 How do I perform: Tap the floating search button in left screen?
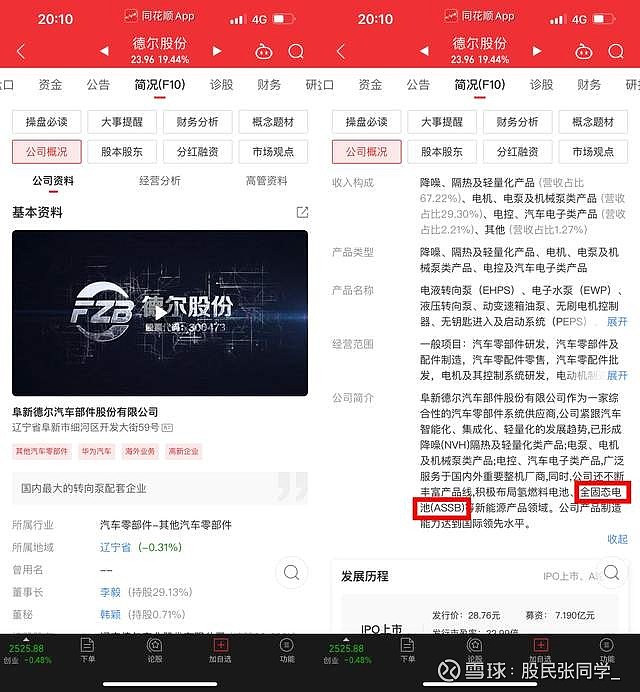[291, 572]
